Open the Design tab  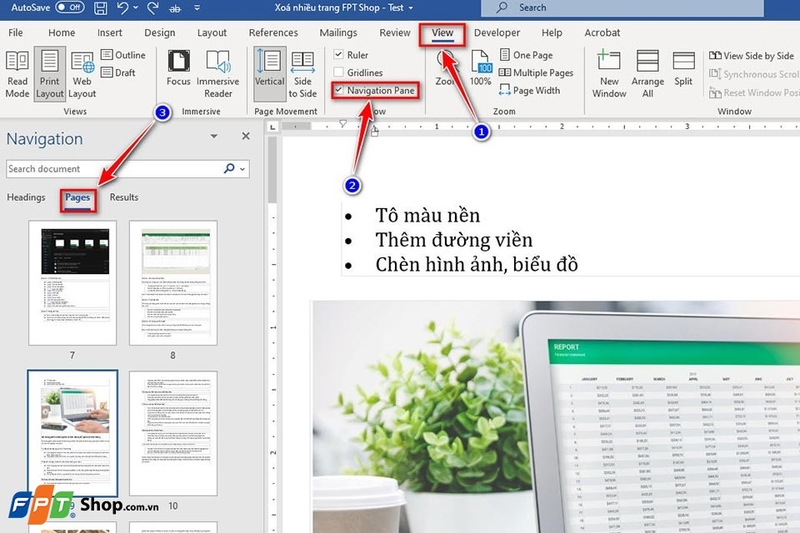160,33
